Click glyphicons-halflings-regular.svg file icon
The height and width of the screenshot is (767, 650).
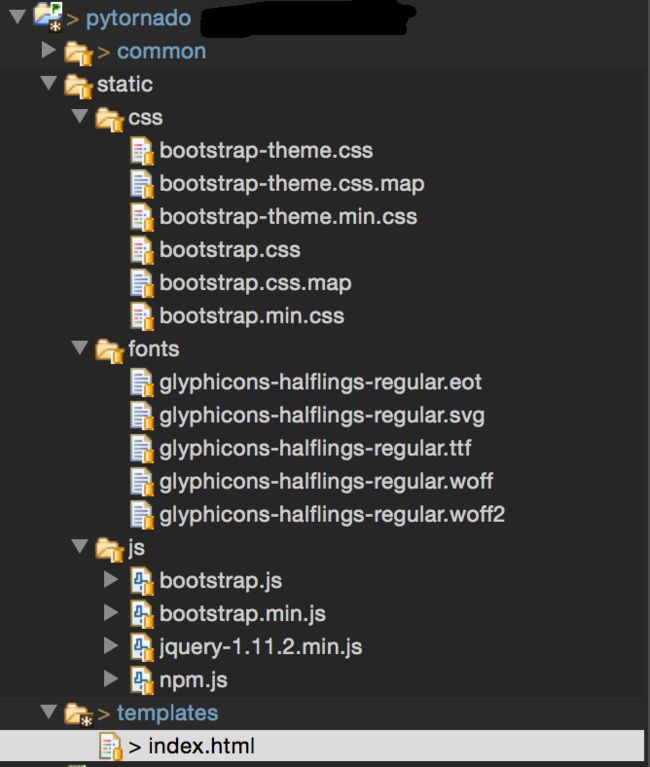142,416
